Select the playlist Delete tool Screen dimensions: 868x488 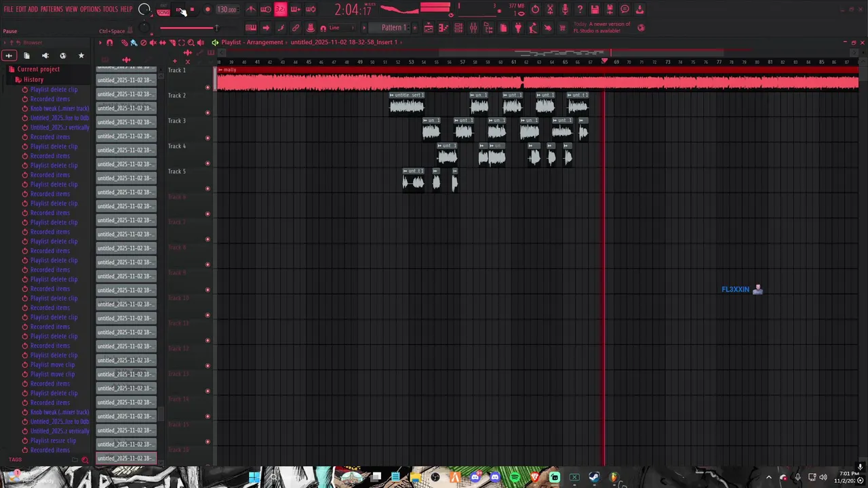143,43
